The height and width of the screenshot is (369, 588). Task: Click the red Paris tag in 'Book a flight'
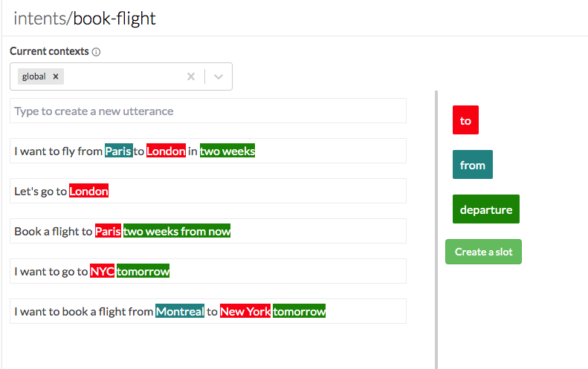[108, 231]
